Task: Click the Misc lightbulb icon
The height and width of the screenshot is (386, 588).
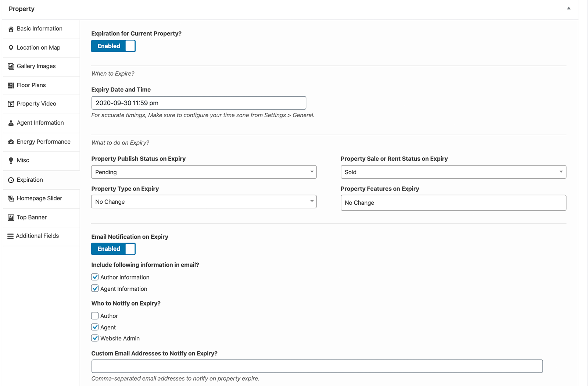Action: click(11, 161)
